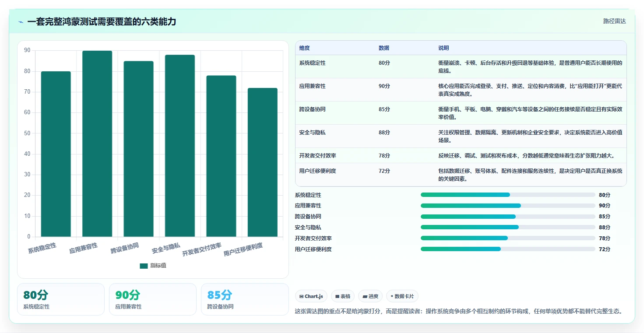The height and width of the screenshot is (333, 644).
Task: Click the 跨设备协同 bar in the chart
Action: (138, 149)
